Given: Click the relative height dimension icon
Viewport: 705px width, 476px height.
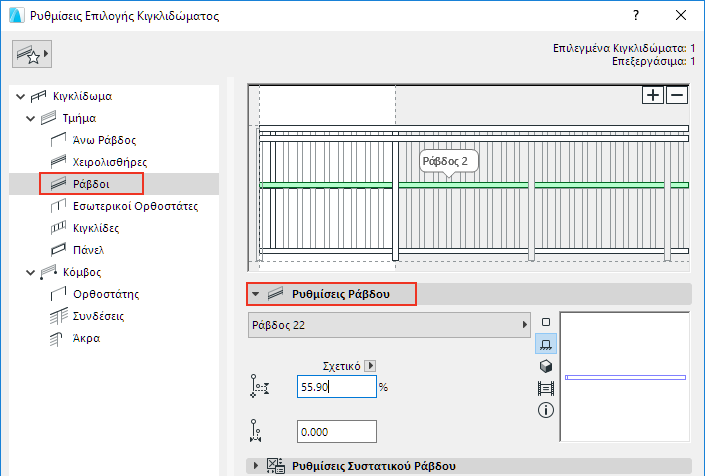Looking at the screenshot, I should coord(259,386).
